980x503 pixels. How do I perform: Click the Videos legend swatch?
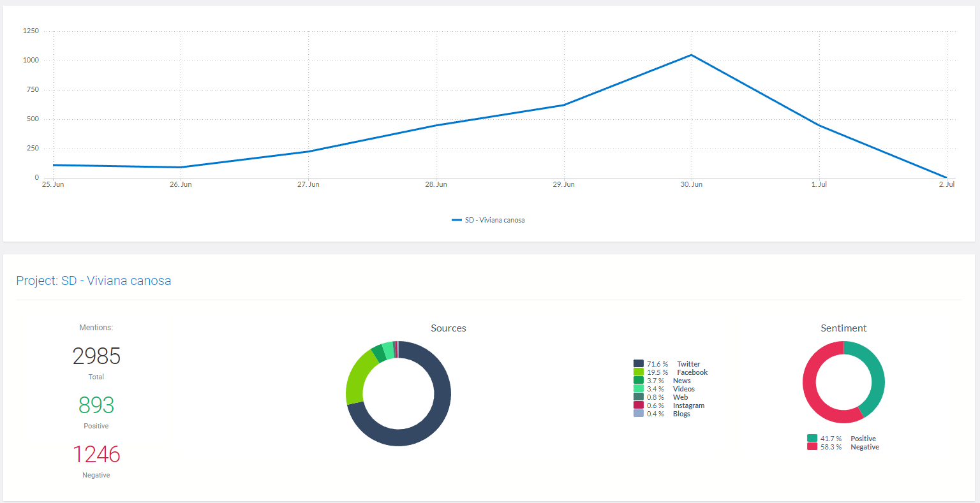click(639, 389)
